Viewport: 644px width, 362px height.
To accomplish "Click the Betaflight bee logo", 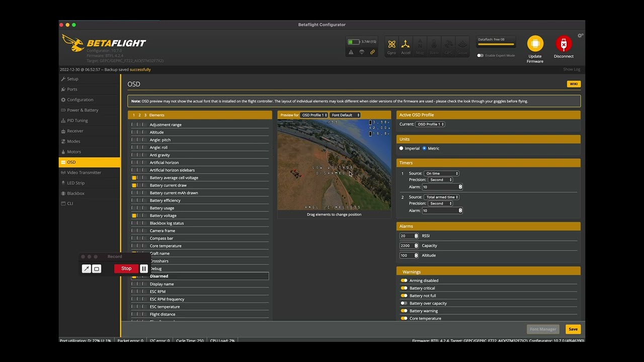I will click(x=73, y=43).
